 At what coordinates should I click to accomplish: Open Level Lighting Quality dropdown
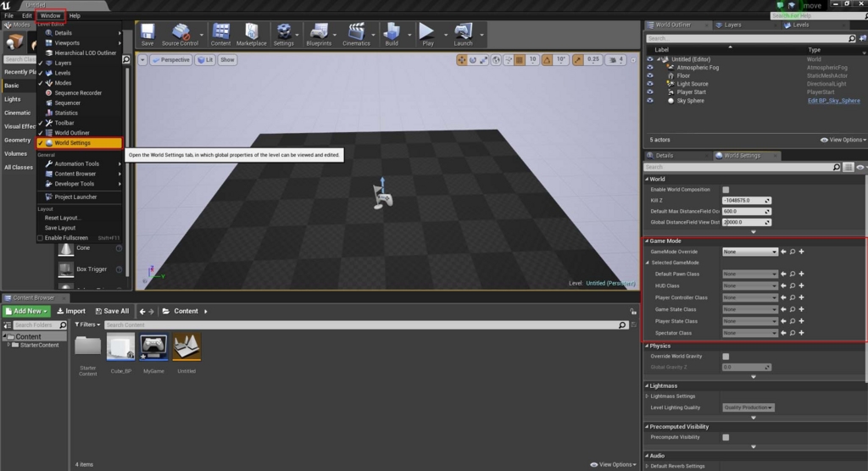pos(748,407)
